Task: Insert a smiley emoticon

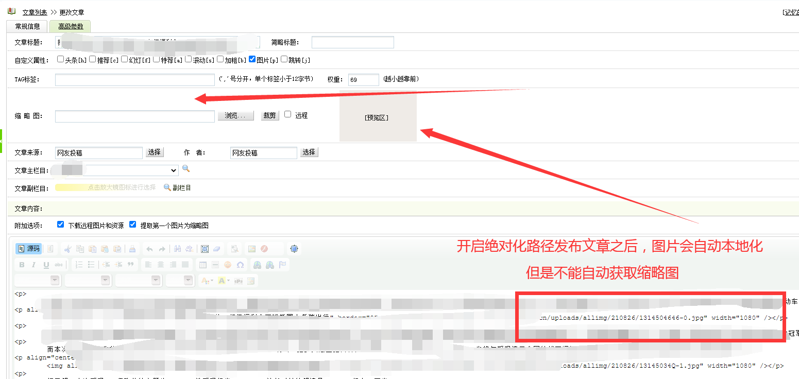Action: 228,264
